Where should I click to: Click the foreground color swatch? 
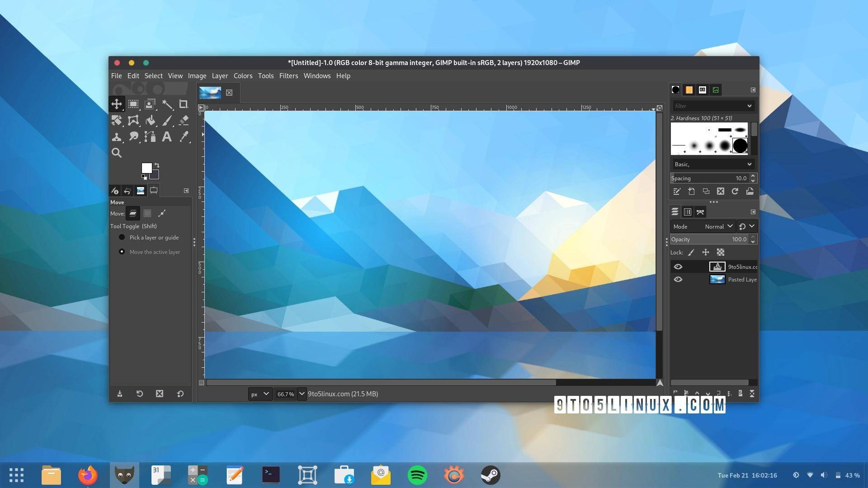point(146,168)
